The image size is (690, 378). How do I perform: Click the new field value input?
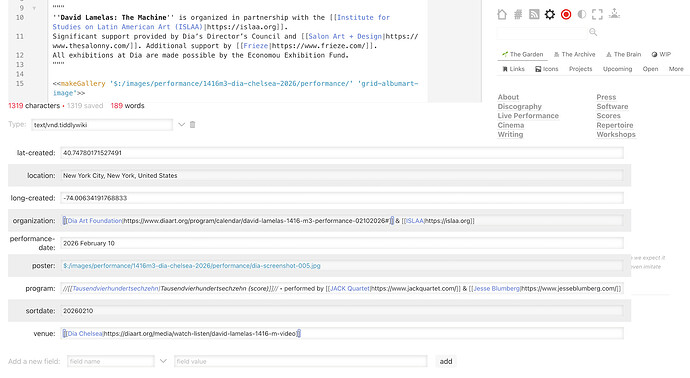301,361
